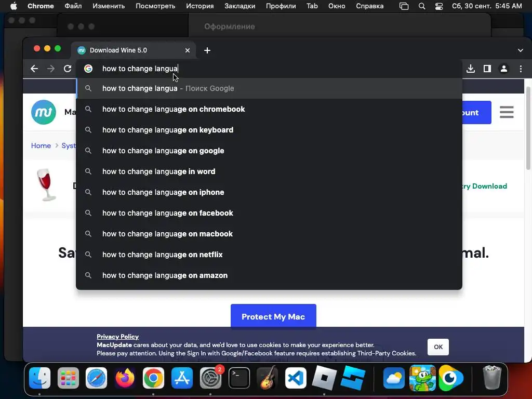This screenshot has width=532, height=399.
Task: Open the Профили menu
Action: (281, 6)
